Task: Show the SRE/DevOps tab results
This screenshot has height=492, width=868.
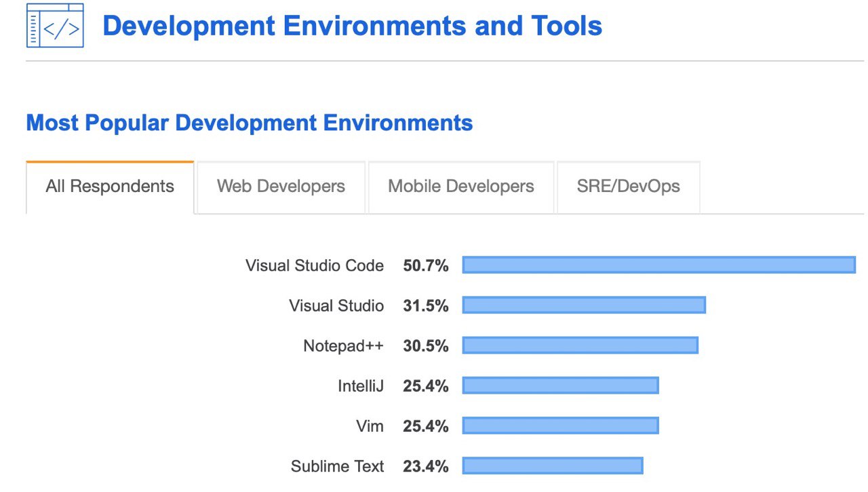Action: [x=629, y=187]
